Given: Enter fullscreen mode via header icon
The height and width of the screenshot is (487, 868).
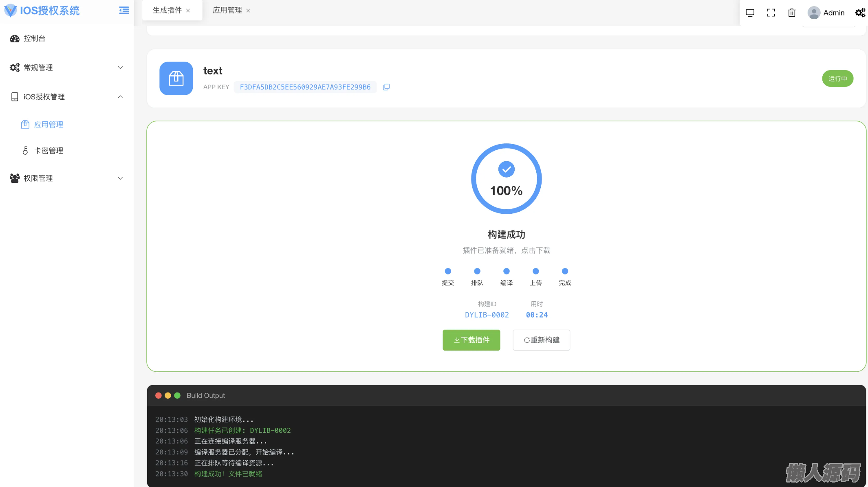Looking at the screenshot, I should click(771, 13).
